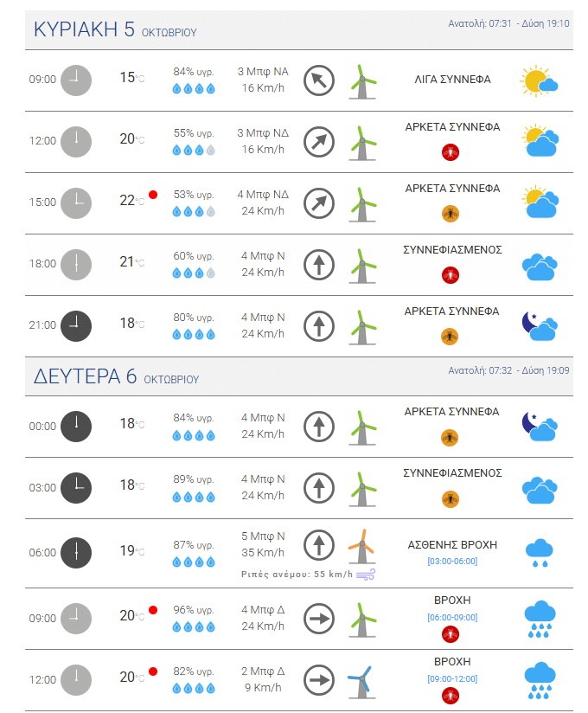The width and height of the screenshot is (588, 713).
Task: Open the [03:00-06:00] rain period link
Action: coord(452,561)
